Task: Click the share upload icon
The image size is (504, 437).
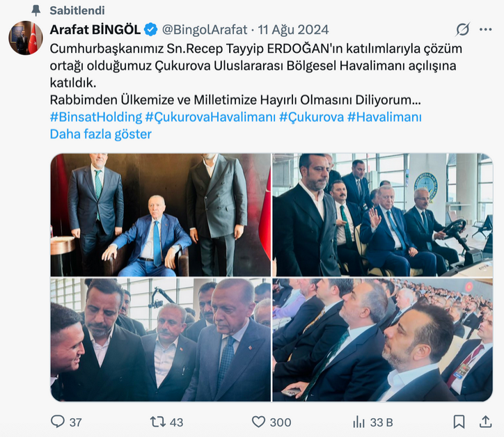Action: pyautogui.click(x=486, y=422)
